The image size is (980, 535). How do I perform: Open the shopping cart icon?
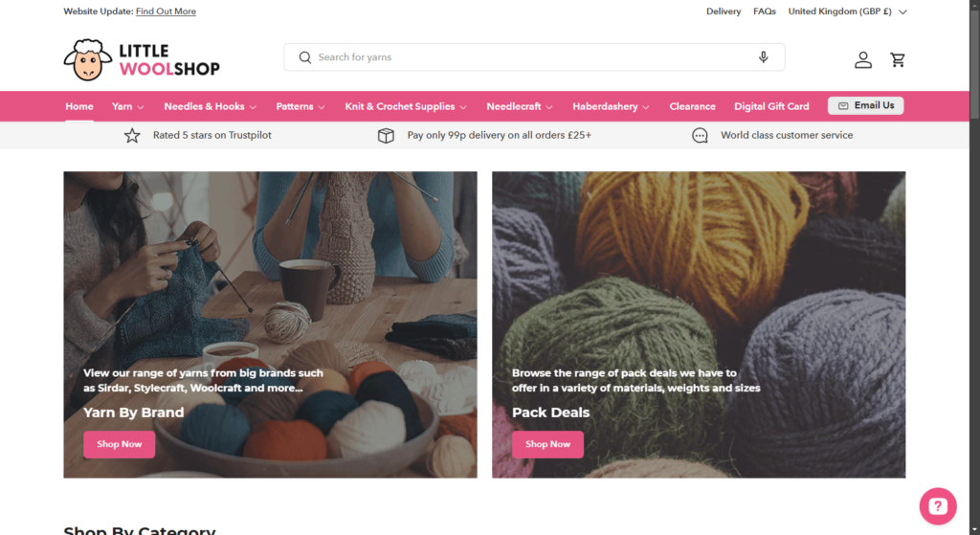click(898, 60)
